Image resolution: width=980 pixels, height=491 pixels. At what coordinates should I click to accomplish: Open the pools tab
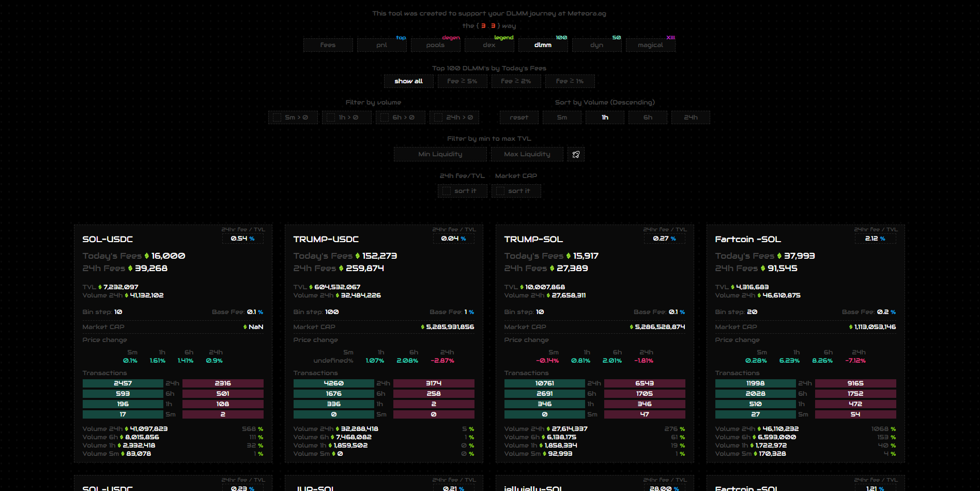tap(436, 45)
